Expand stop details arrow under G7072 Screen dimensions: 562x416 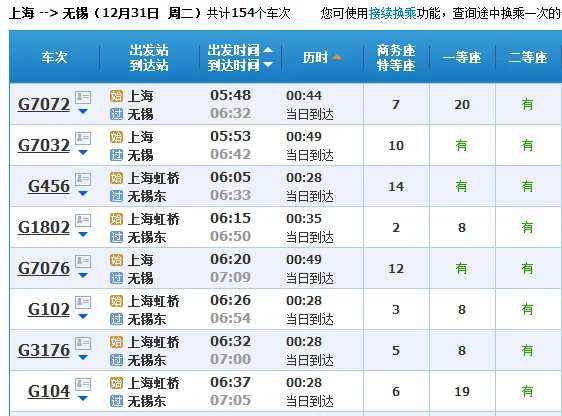pyautogui.click(x=83, y=111)
